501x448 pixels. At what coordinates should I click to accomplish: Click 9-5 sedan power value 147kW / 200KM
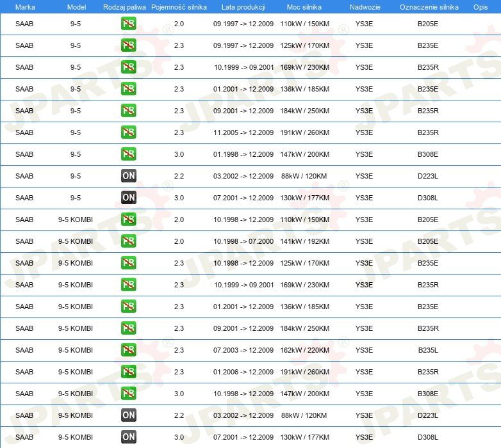[304, 154]
